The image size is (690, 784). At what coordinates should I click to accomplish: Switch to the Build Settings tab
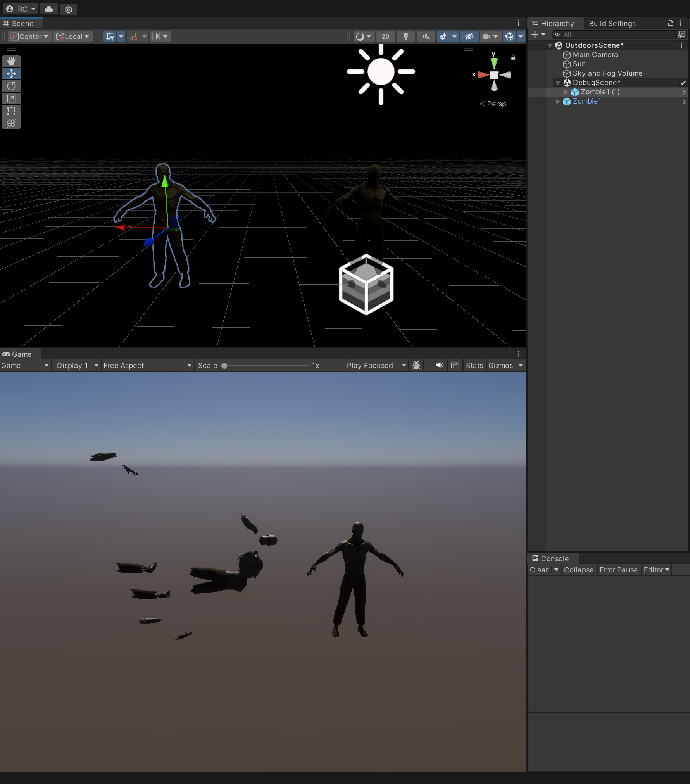[x=612, y=23]
